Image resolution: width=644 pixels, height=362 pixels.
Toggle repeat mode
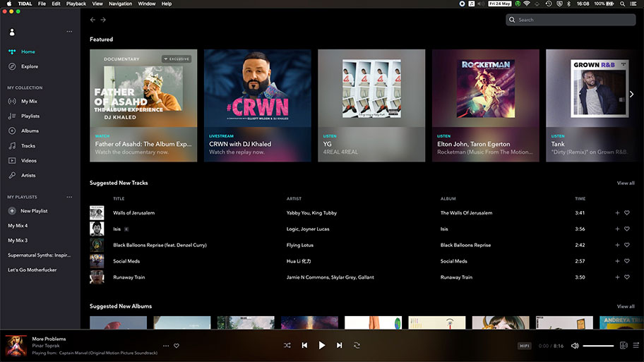tap(357, 346)
